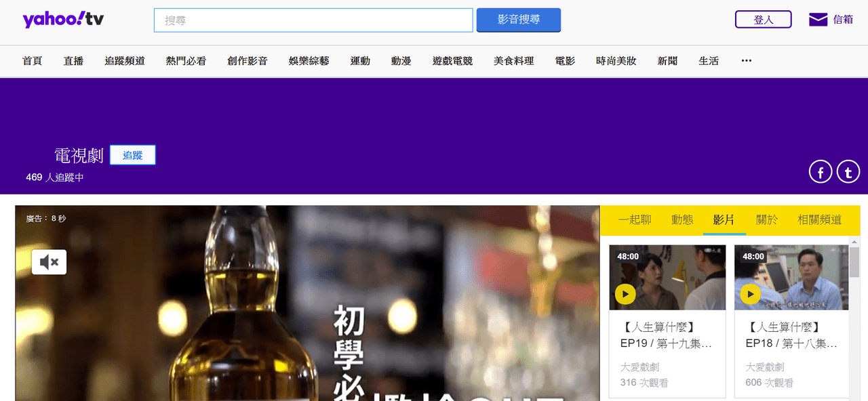868x401 pixels.
Task: Open 創作影音 category
Action: tap(248, 61)
